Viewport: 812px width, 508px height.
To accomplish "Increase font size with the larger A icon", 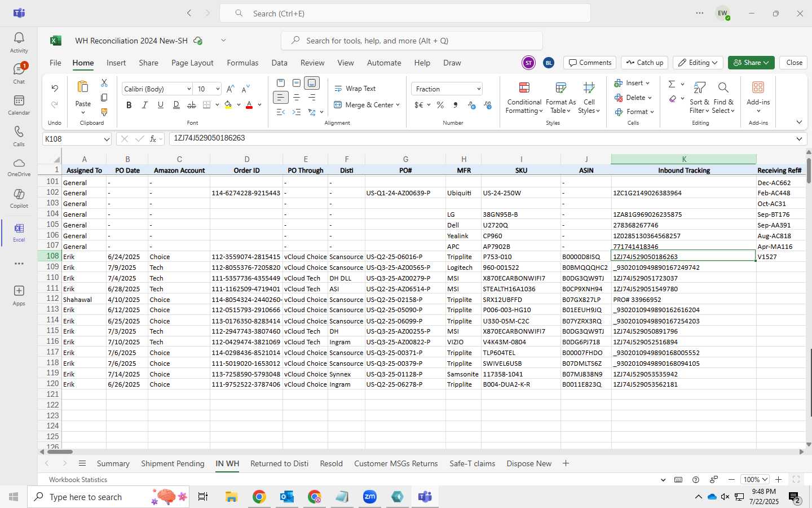I will [x=230, y=89].
